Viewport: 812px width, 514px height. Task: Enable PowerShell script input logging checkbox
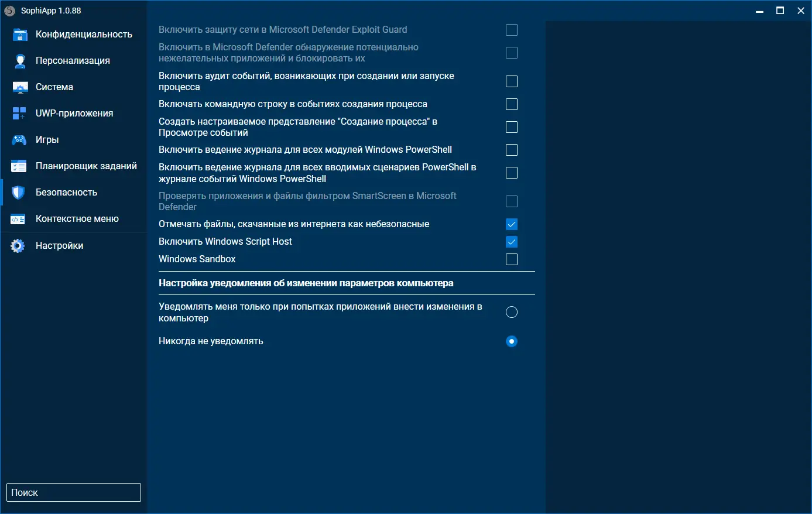pyautogui.click(x=512, y=173)
